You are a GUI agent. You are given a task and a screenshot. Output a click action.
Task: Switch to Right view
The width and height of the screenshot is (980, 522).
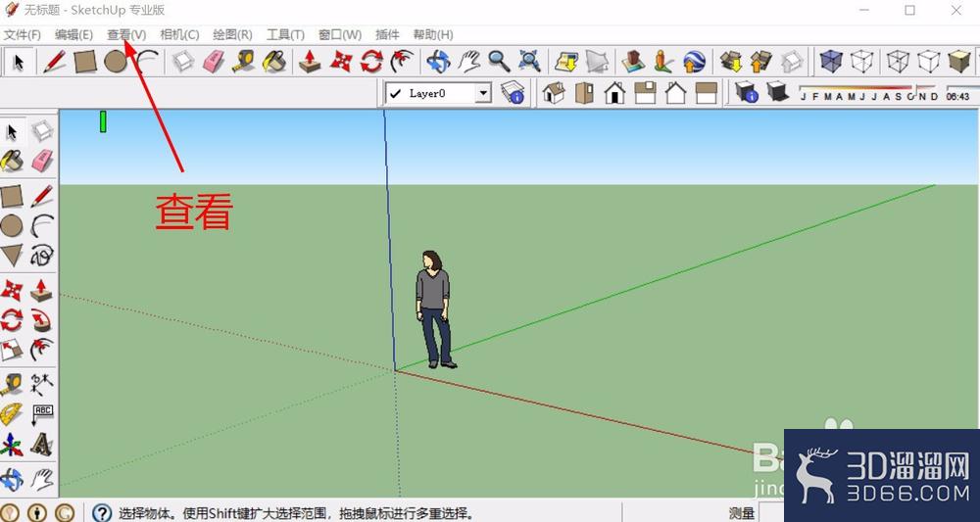click(x=646, y=93)
